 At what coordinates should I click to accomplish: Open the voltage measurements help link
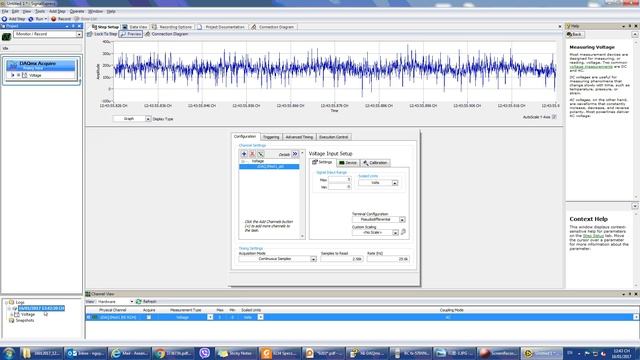click(x=591, y=67)
